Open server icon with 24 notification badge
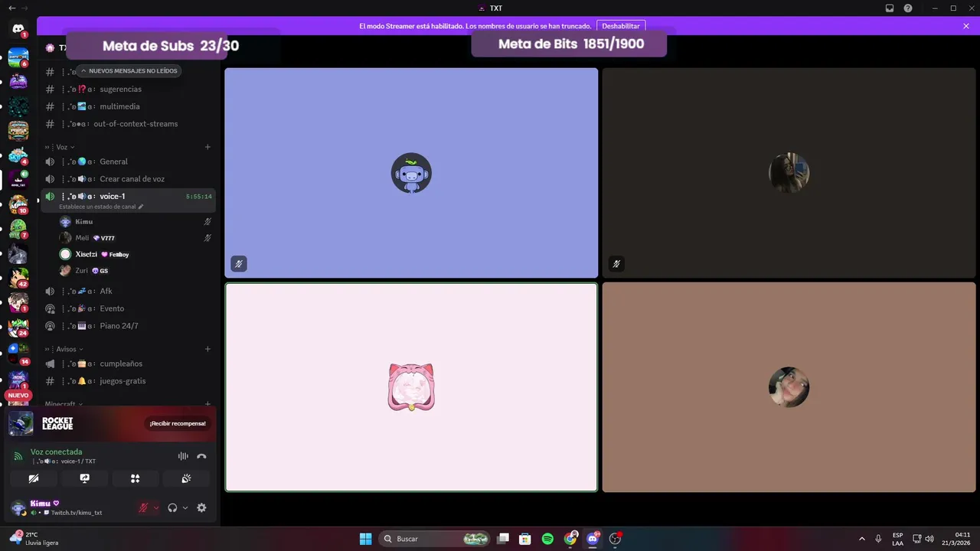 [x=18, y=327]
